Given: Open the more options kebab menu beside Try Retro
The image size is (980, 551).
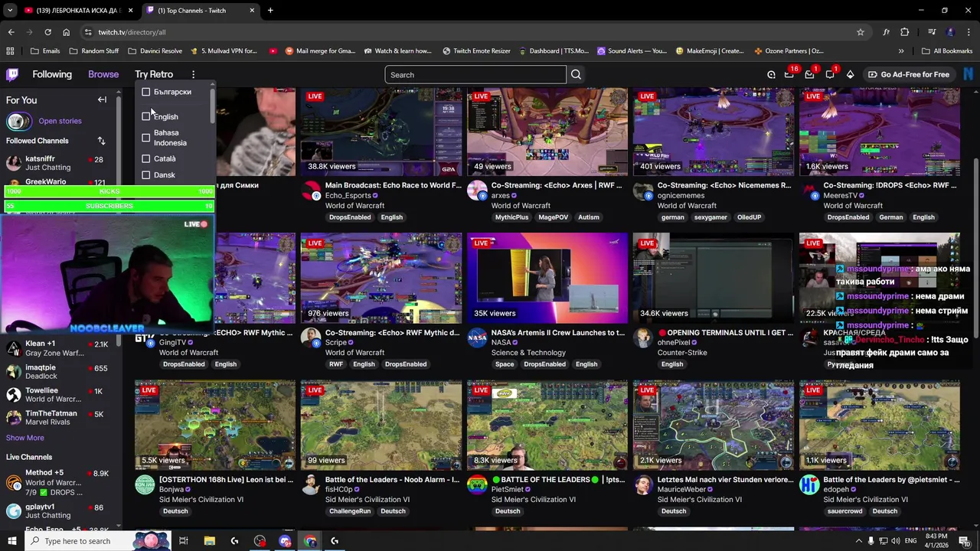Looking at the screenshot, I should pos(193,74).
